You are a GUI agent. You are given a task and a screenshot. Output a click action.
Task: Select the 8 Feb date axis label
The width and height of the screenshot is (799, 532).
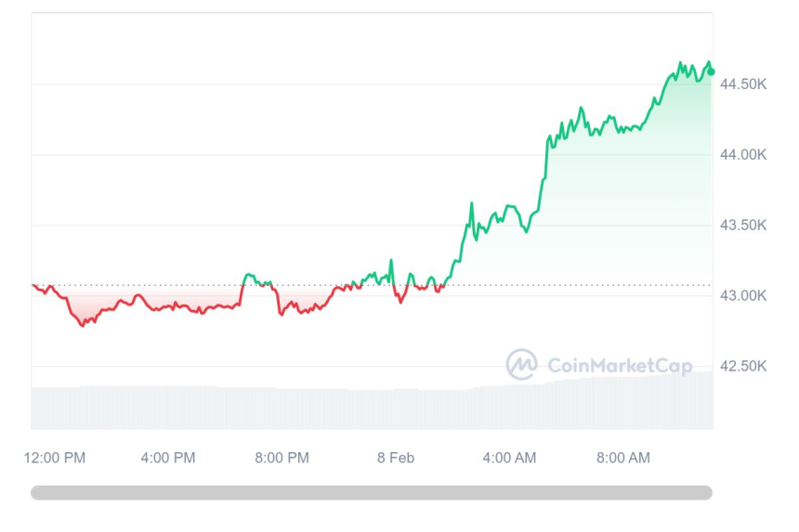[396, 458]
